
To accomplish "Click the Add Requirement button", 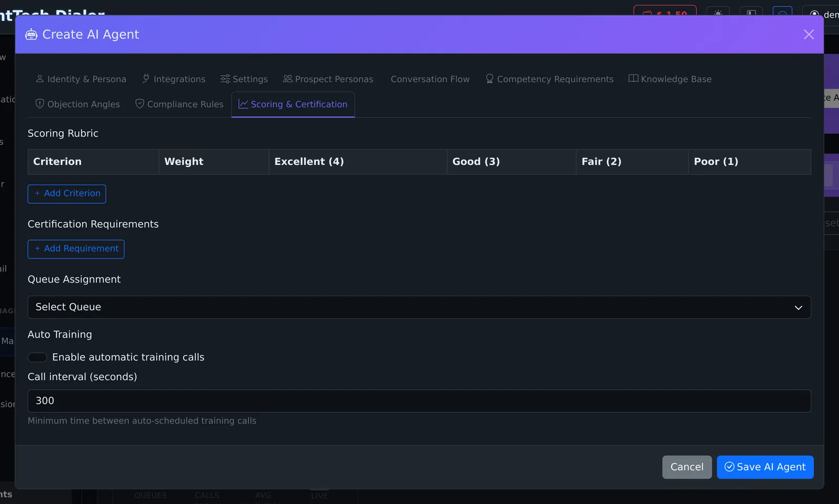I will pos(76,249).
